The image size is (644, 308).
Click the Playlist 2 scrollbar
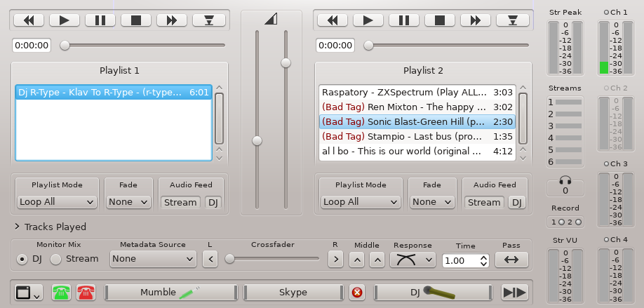523,119
